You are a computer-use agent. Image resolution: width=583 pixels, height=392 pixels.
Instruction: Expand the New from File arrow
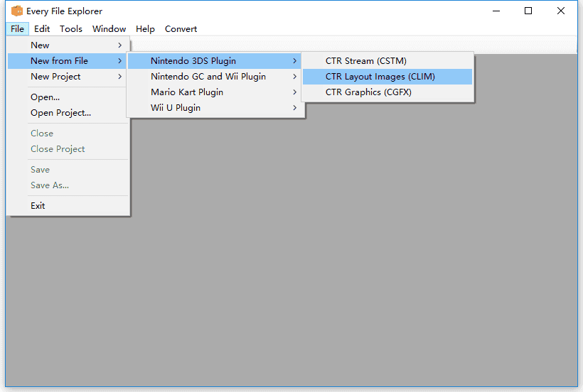pos(119,61)
